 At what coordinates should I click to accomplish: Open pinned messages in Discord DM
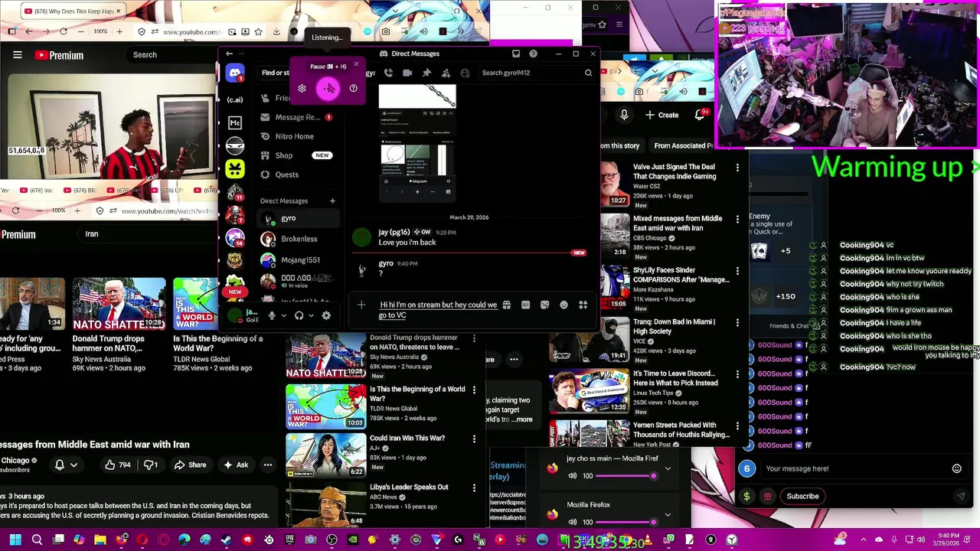tap(426, 73)
